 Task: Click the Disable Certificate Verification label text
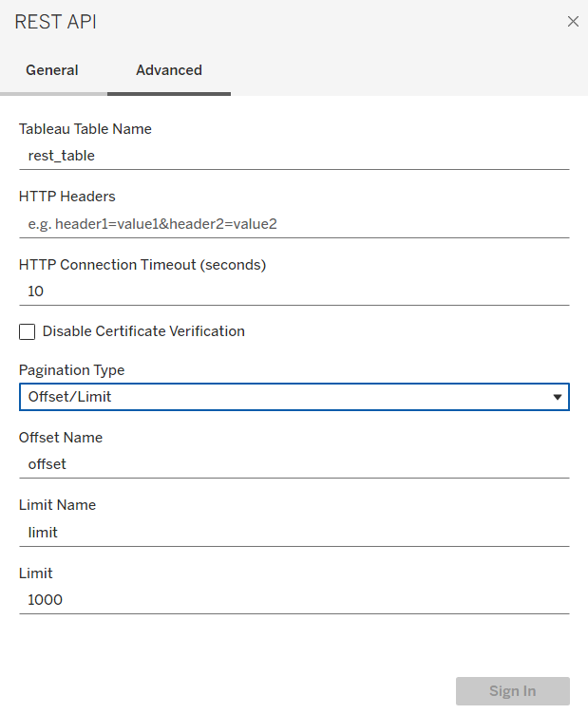click(143, 331)
